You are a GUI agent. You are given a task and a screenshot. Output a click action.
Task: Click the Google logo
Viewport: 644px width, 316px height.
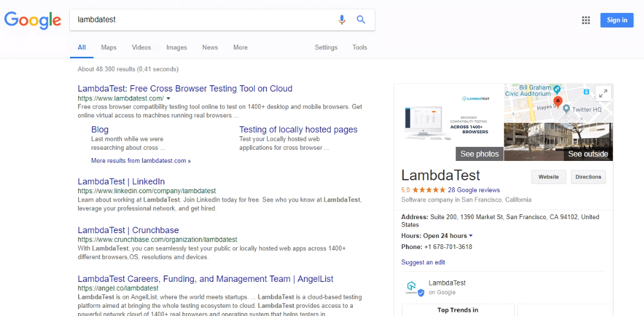(x=33, y=21)
